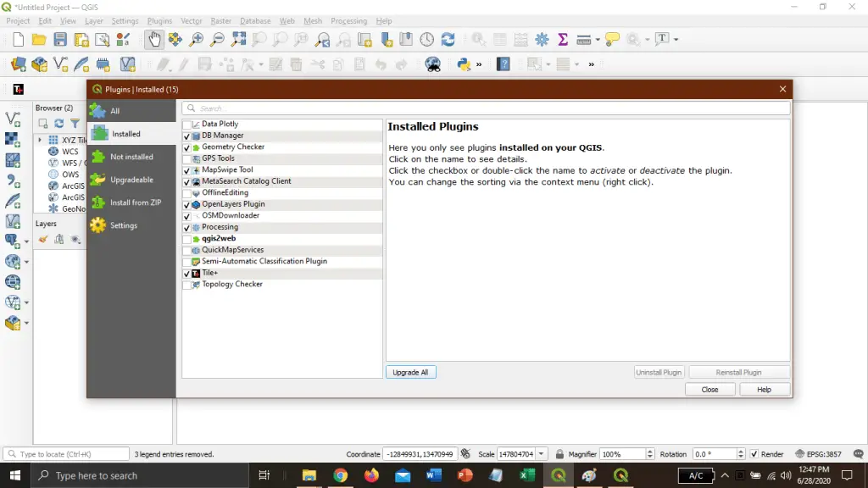Focus the plugin Search field

pos(486,108)
